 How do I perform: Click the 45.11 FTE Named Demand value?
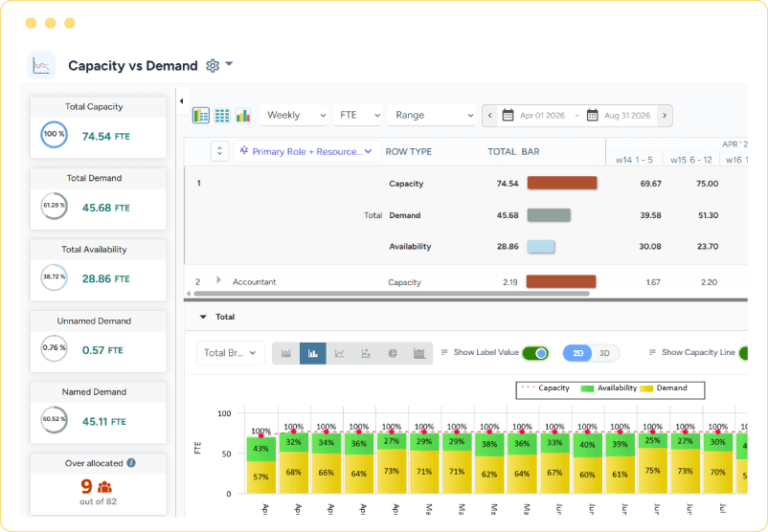point(103,421)
